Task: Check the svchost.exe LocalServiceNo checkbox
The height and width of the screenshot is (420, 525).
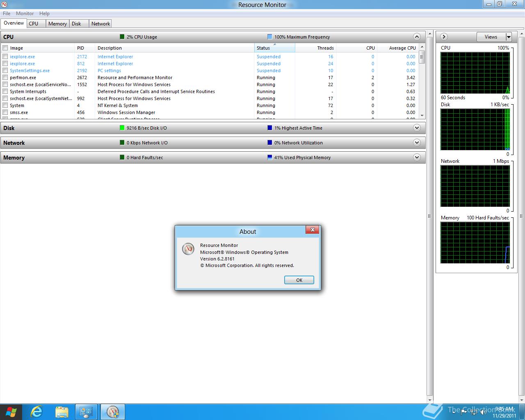Action: (x=5, y=84)
